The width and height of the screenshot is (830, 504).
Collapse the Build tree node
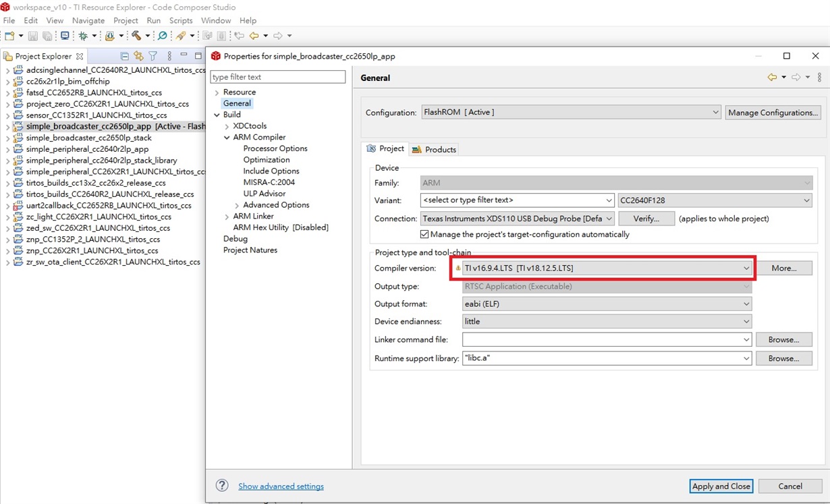click(x=217, y=115)
